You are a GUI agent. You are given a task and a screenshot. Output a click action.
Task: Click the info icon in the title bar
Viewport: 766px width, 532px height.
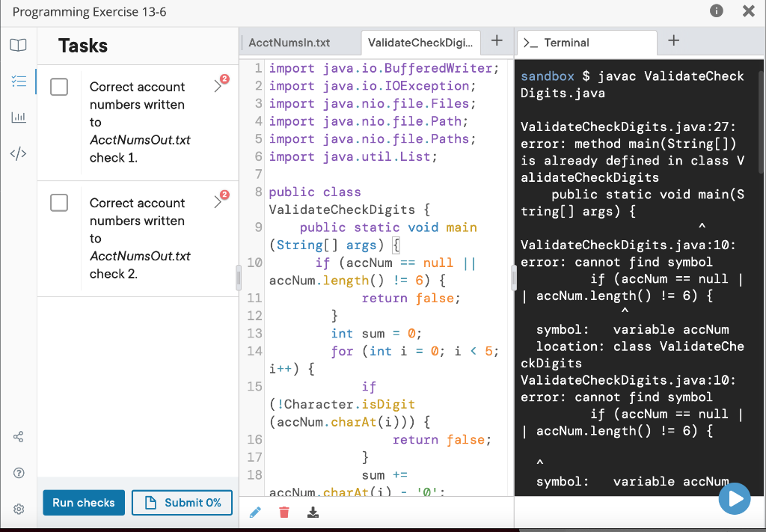pyautogui.click(x=718, y=12)
